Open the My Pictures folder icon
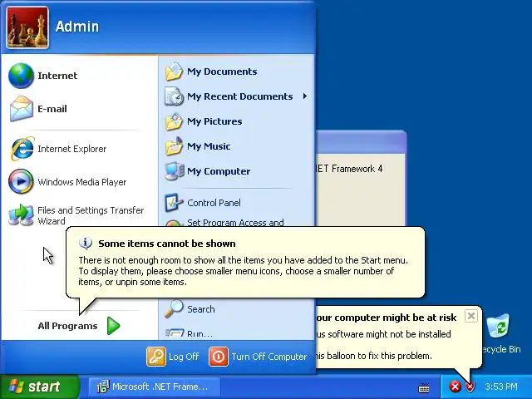Image resolution: width=532 pixels, height=399 pixels. tap(174, 121)
